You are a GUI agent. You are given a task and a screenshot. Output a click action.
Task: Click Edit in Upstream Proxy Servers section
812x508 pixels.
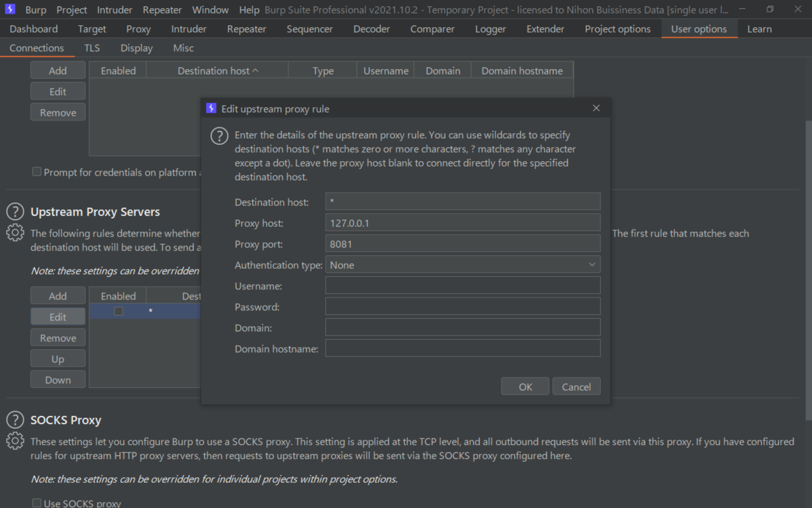click(58, 317)
